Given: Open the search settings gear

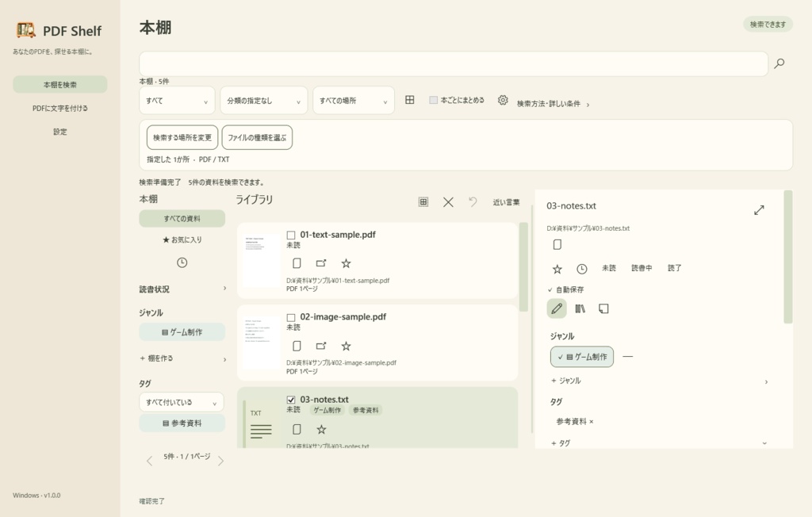Looking at the screenshot, I should [x=502, y=100].
